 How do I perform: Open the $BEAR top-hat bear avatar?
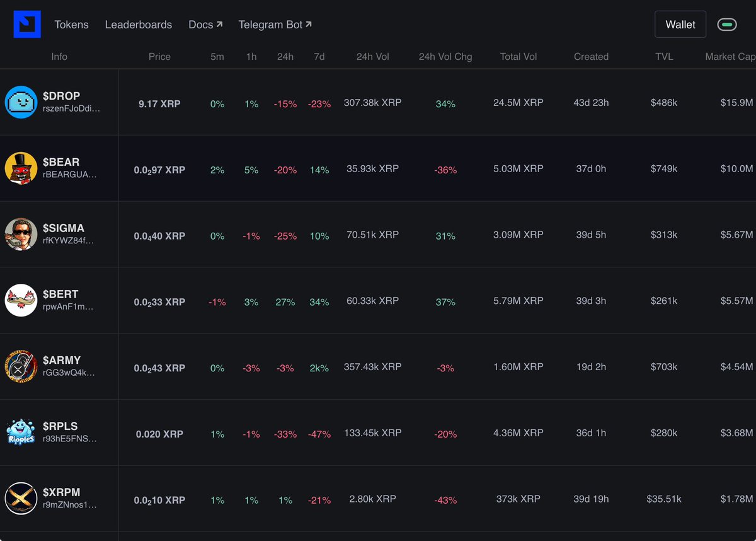click(21, 168)
